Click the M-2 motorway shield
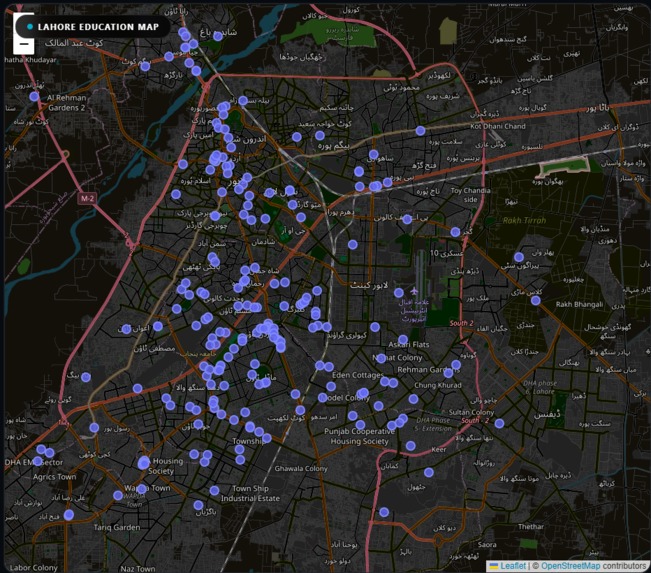The width and height of the screenshot is (651, 573). pos(87,198)
